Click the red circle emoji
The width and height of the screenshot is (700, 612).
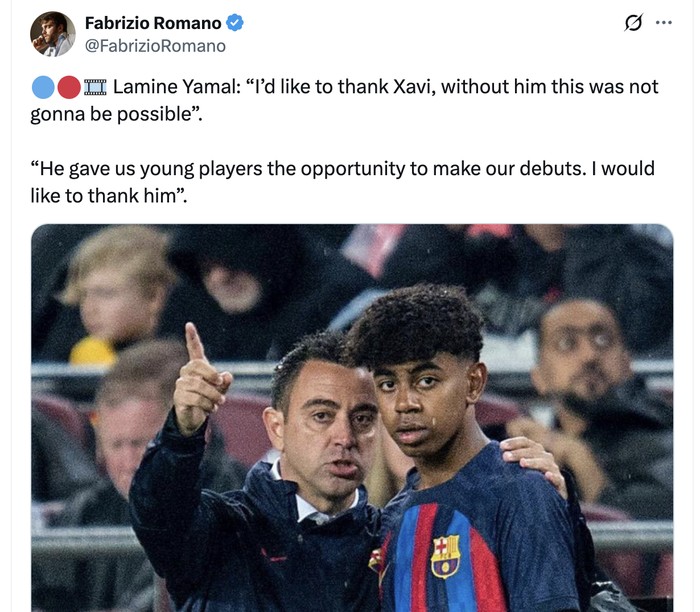68,87
